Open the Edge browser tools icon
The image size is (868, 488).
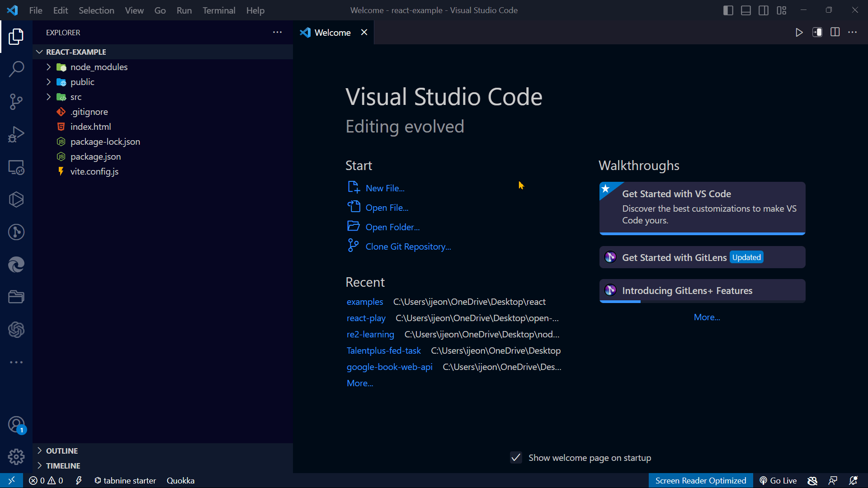[16, 265]
